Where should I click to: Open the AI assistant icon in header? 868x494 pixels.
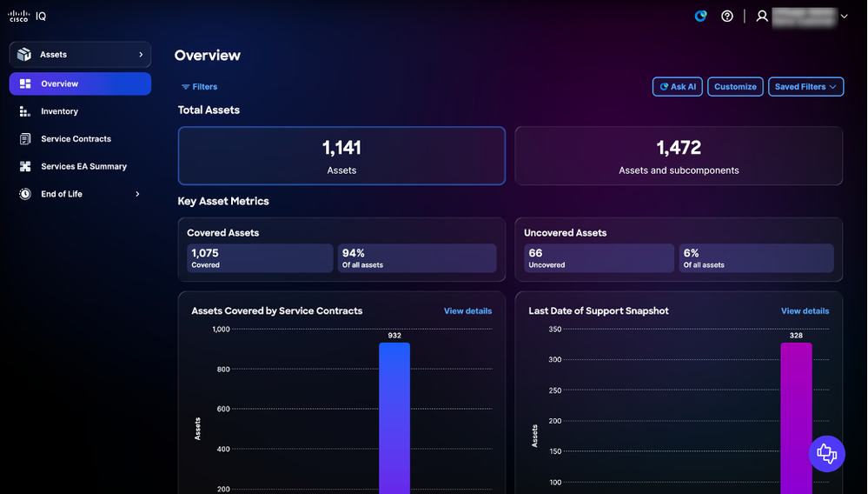point(701,16)
